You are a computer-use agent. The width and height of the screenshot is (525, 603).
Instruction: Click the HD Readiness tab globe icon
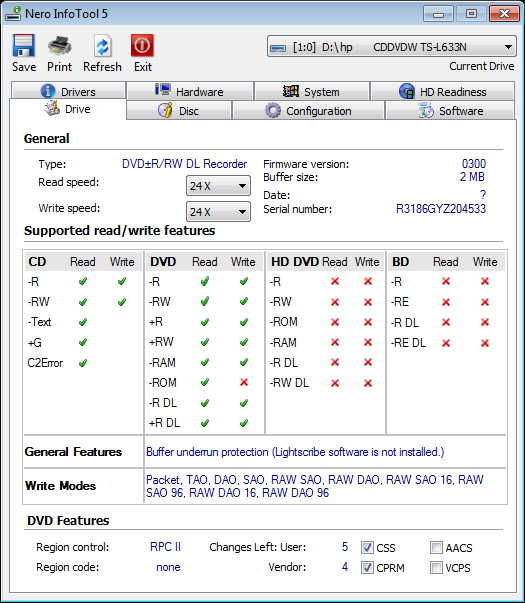(x=407, y=92)
